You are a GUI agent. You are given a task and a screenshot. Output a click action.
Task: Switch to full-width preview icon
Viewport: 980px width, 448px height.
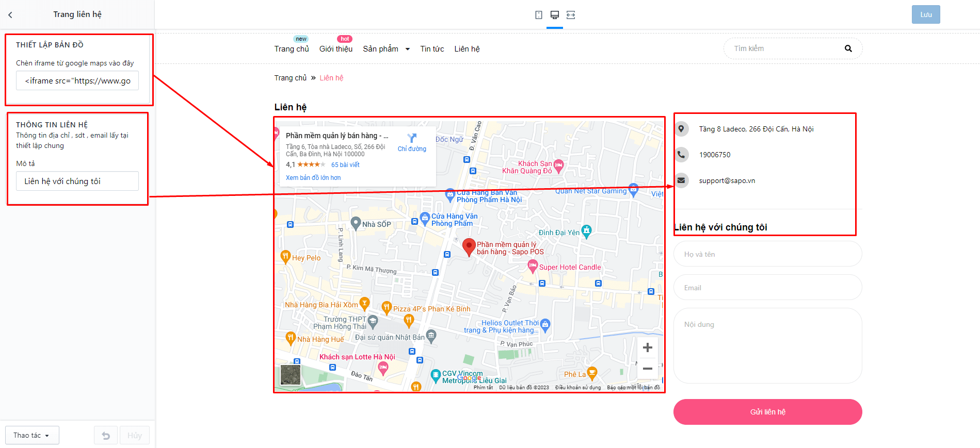571,15
